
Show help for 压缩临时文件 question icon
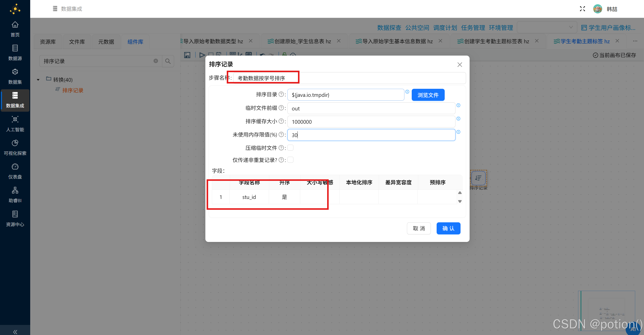coord(281,148)
